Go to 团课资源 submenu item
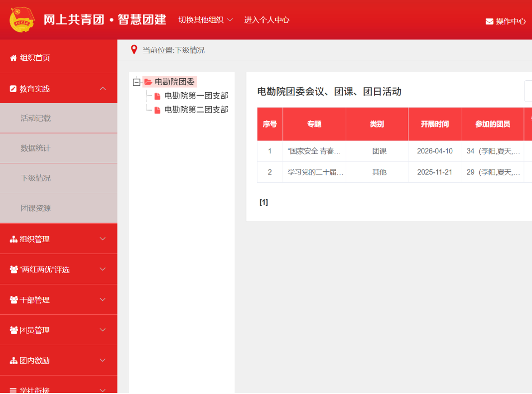532x394 pixels. point(35,208)
